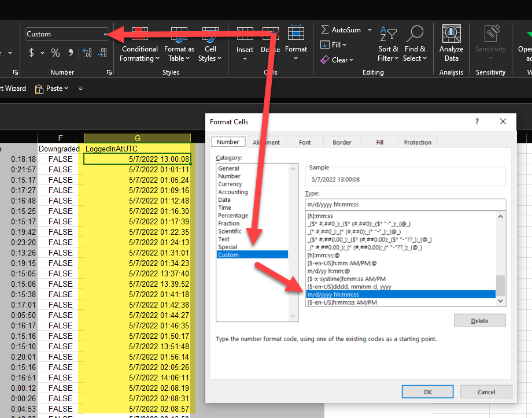Switch to the Fill tab
This screenshot has height=418, width=532.
pyautogui.click(x=380, y=142)
